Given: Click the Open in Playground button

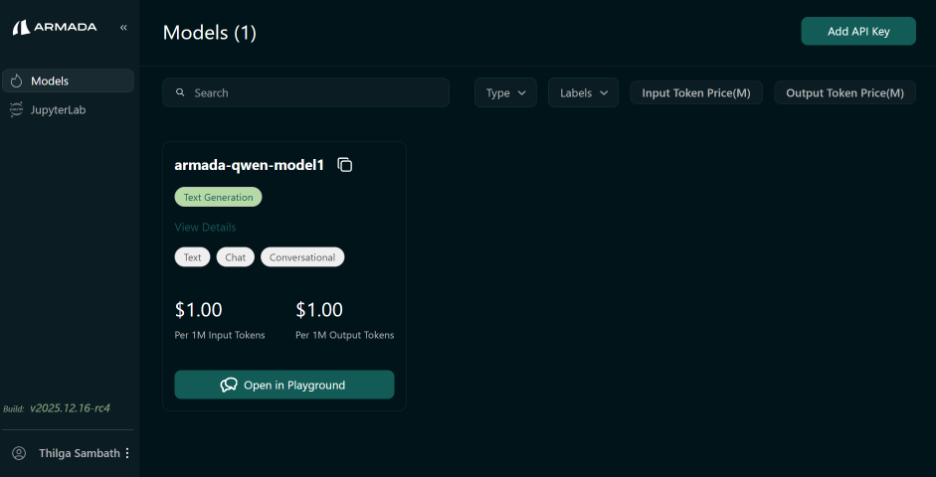Looking at the screenshot, I should point(284,385).
